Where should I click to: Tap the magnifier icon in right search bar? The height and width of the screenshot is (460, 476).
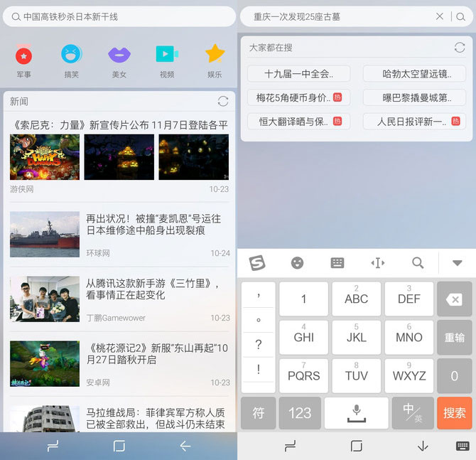click(x=461, y=17)
